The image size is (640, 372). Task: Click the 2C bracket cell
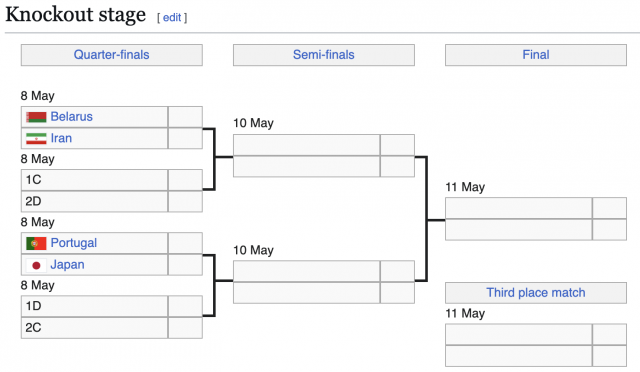pos(94,327)
